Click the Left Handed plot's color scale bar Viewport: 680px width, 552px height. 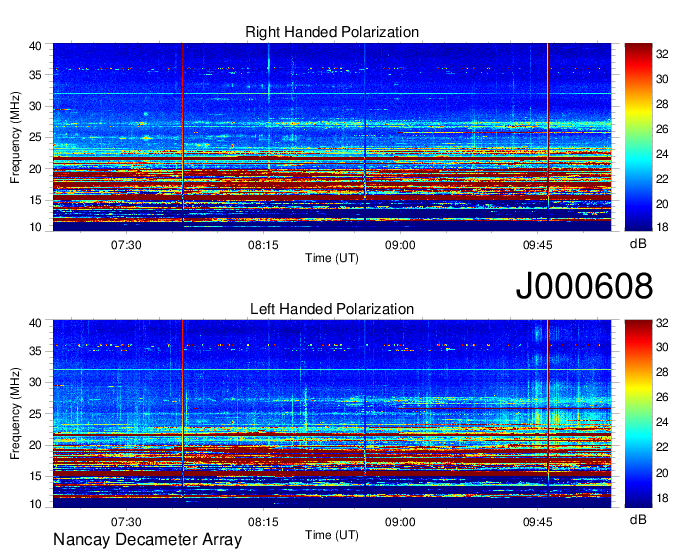[x=638, y=414]
